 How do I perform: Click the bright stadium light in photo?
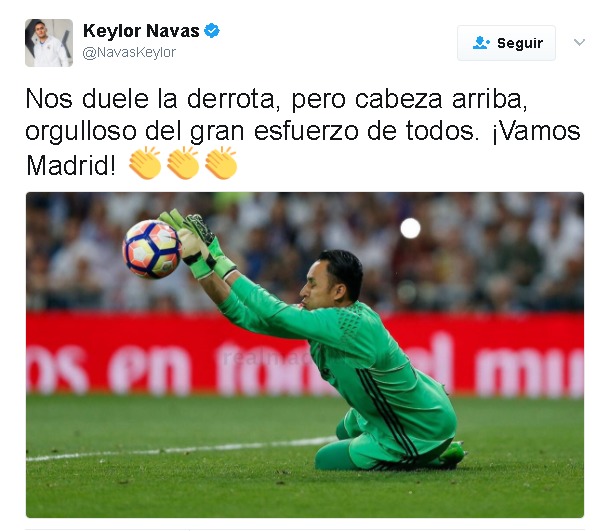[x=410, y=228]
